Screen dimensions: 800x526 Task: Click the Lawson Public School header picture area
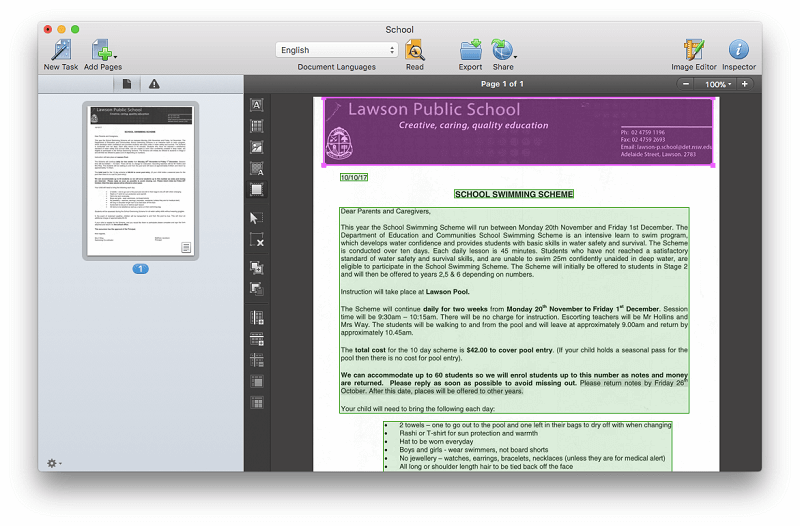(x=518, y=132)
